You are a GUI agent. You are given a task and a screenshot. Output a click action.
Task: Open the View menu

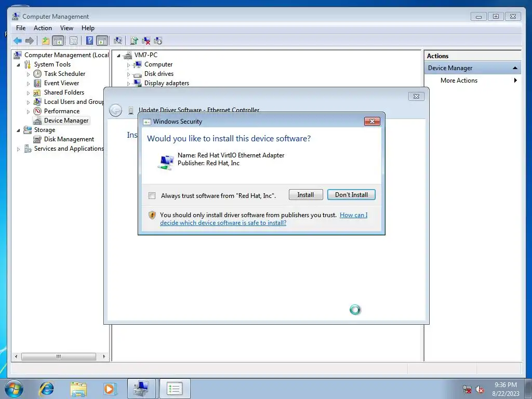coord(67,28)
